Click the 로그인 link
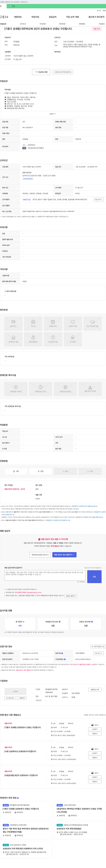The width and height of the screenshot is (106, 868). click(x=99, y=10)
